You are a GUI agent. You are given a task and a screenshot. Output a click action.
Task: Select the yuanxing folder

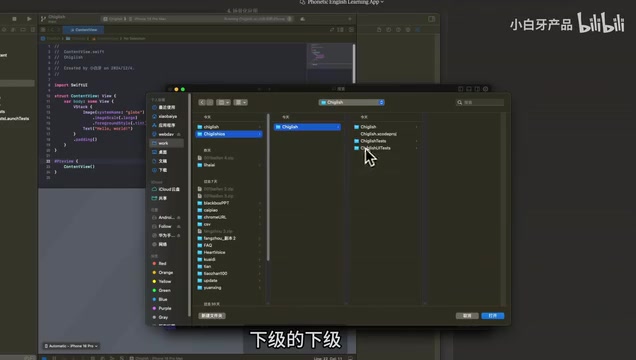click(229, 287)
